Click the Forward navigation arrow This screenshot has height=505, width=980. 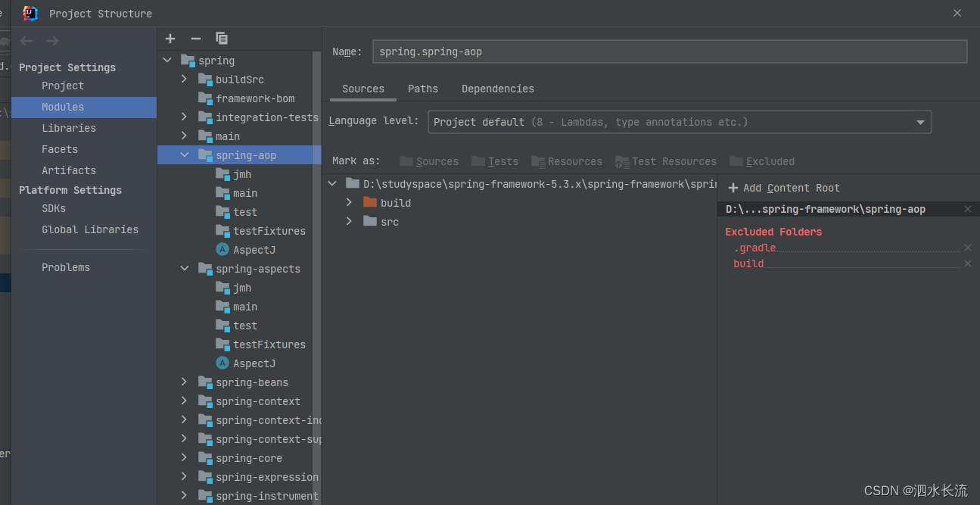[52, 41]
